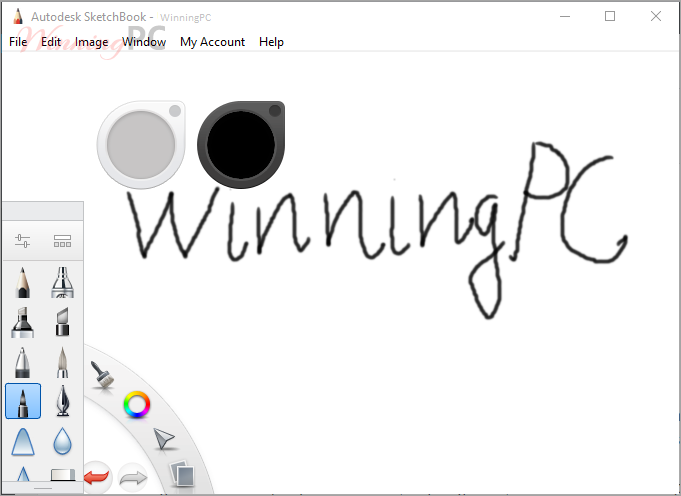Open the My Account menu
This screenshot has height=496, width=681.
click(212, 42)
